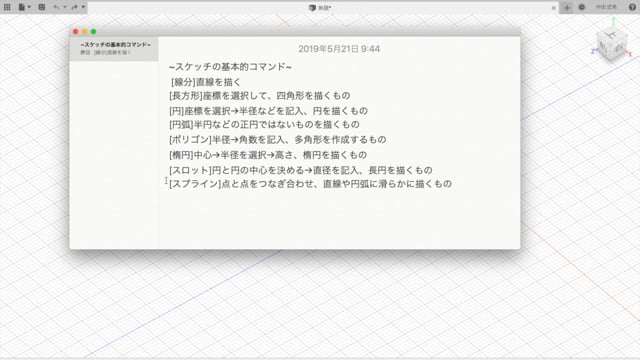Screen dimensions: 640x360
Task: Place cursor in the [ポリゴン] line
Action: pyautogui.click(x=278, y=140)
